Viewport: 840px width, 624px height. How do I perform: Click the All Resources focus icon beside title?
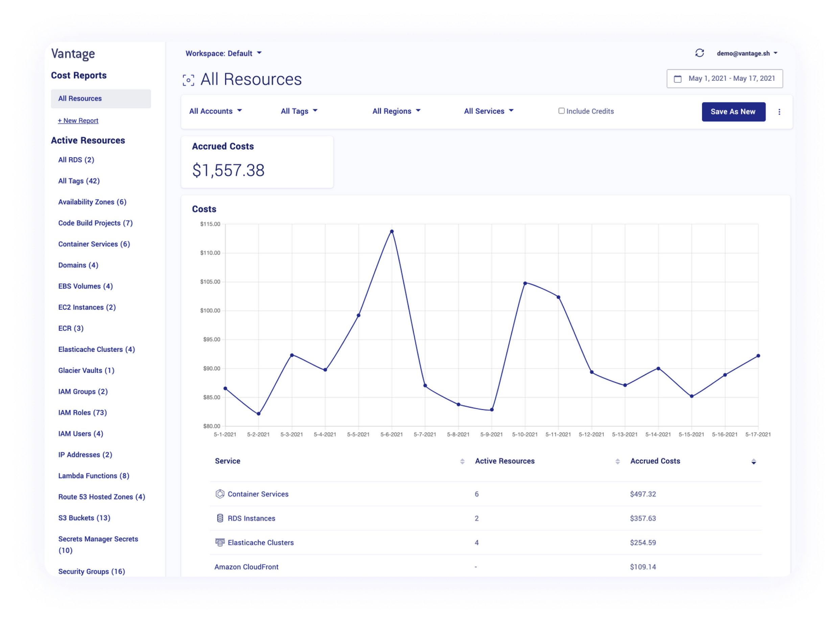click(188, 80)
